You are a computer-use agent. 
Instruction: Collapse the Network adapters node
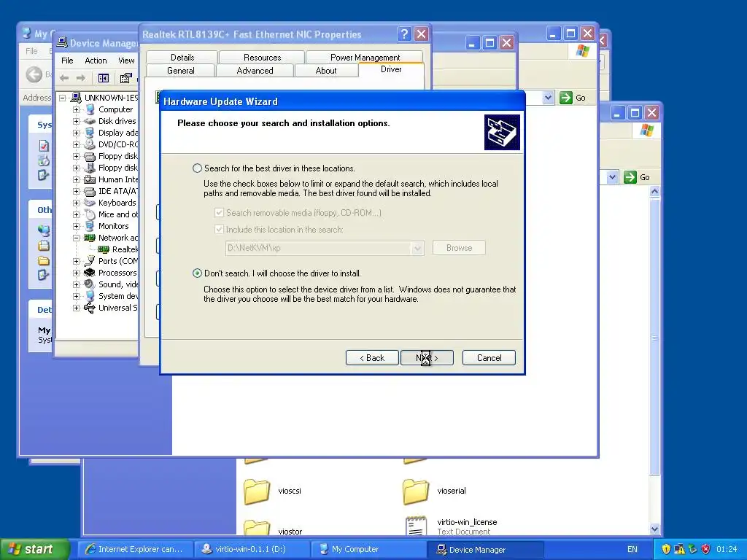tap(76, 238)
